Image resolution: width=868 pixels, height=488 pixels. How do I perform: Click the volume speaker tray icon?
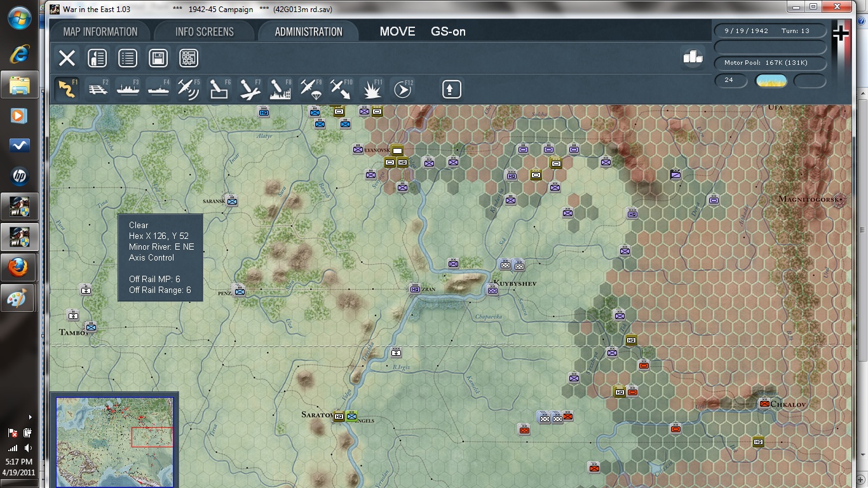tap(29, 448)
